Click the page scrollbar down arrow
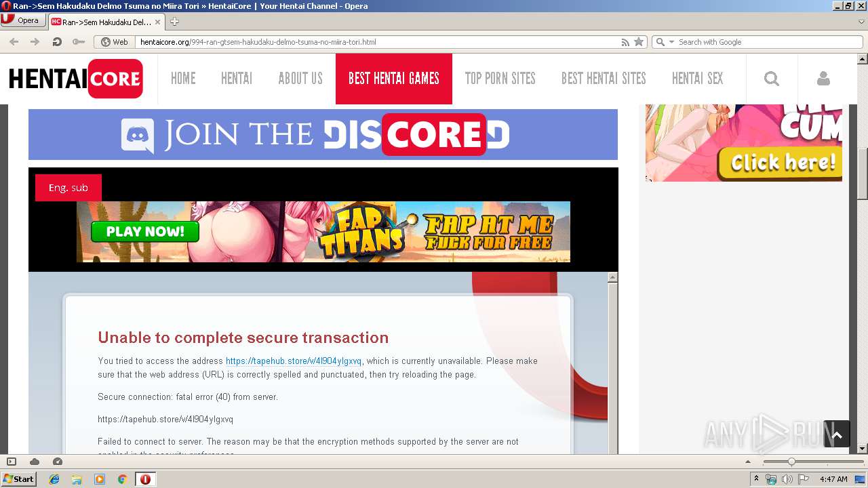This screenshot has width=868, height=488. click(x=862, y=449)
